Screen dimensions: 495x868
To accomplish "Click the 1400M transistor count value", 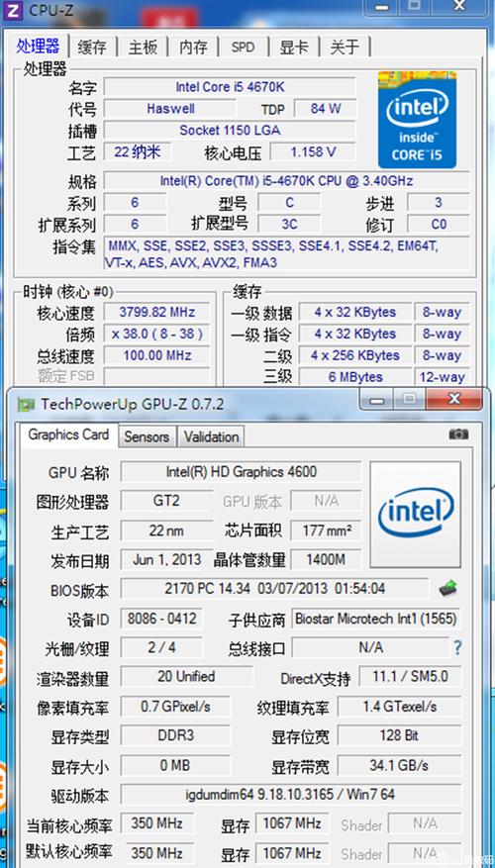I will click(x=326, y=559).
